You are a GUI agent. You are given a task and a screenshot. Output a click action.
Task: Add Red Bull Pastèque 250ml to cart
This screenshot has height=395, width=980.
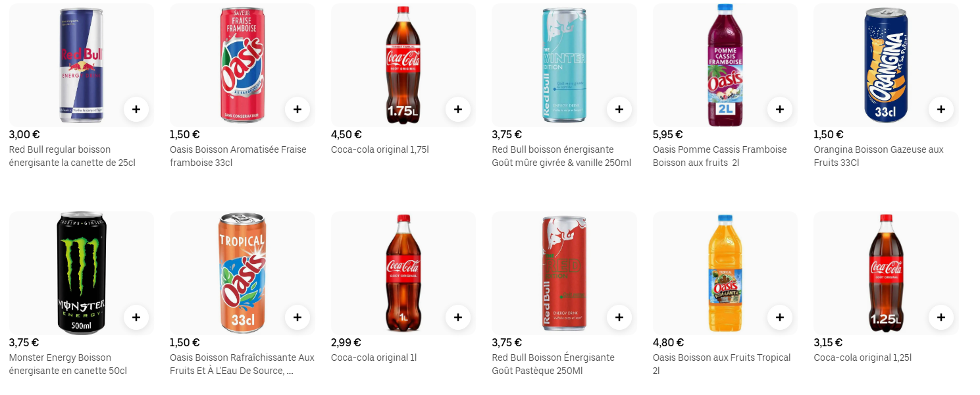[619, 317]
